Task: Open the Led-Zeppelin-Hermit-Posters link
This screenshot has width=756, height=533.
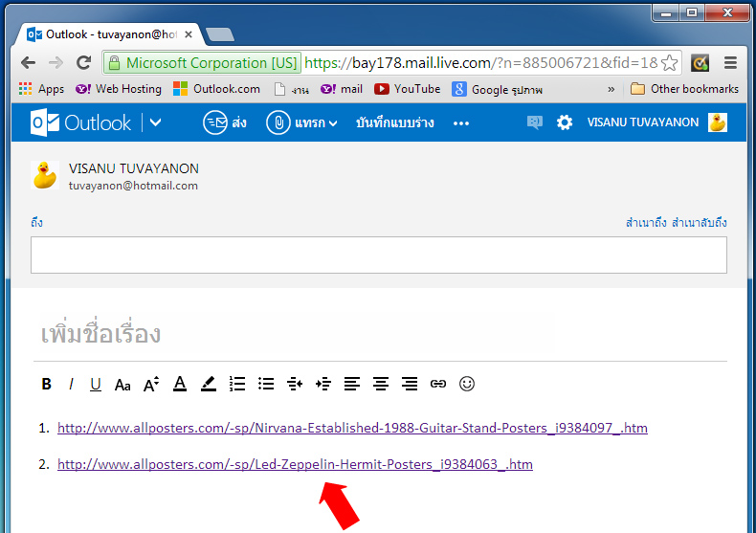Action: (x=295, y=464)
